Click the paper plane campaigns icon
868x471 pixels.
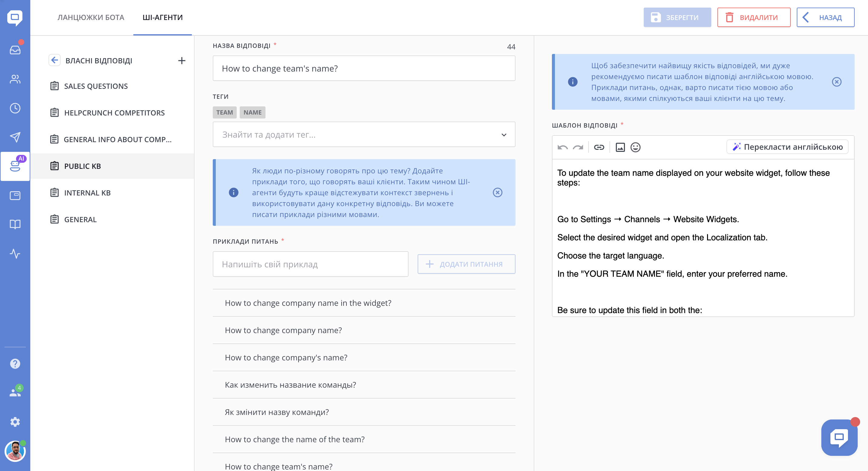[x=15, y=137]
